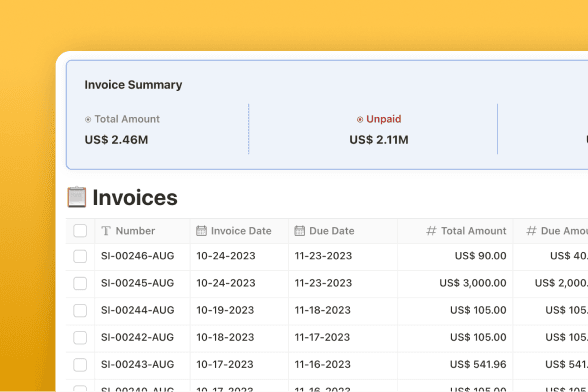Screen dimensions: 588x392
Task: Toggle the select-all checkbox in header row
Action: tap(80, 231)
